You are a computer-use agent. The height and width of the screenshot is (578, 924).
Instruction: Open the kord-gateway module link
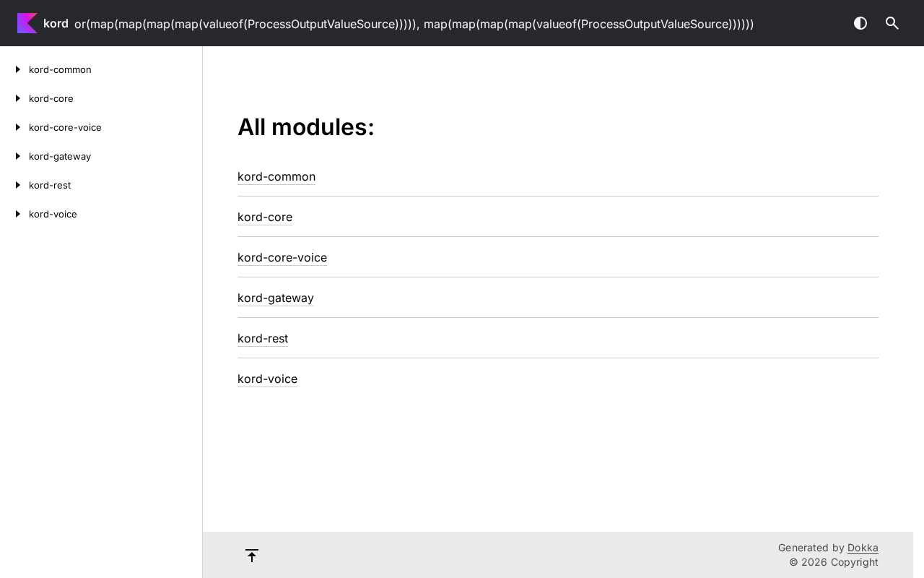[x=276, y=298]
